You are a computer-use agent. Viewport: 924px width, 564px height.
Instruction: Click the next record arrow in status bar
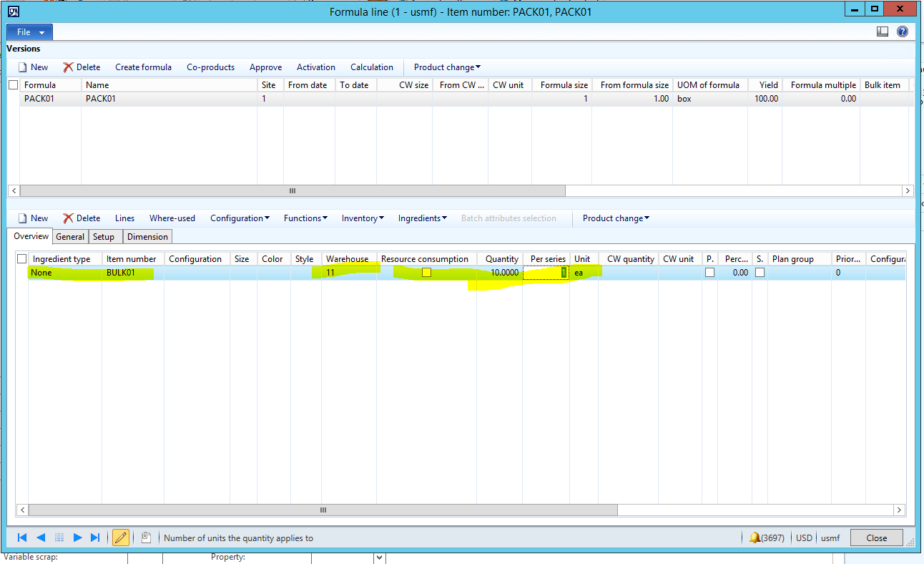(x=78, y=538)
